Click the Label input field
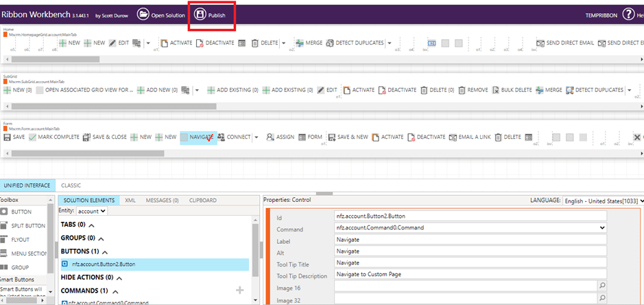 point(470,239)
